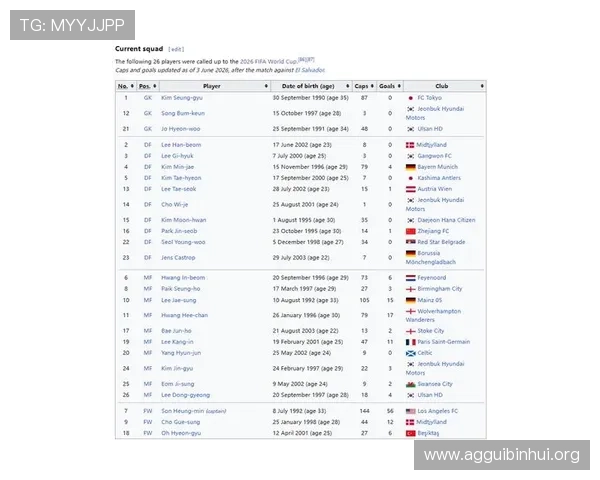The width and height of the screenshot is (600, 480).
Task: Click the Austria flag beside Austria Wien
Action: point(411,189)
